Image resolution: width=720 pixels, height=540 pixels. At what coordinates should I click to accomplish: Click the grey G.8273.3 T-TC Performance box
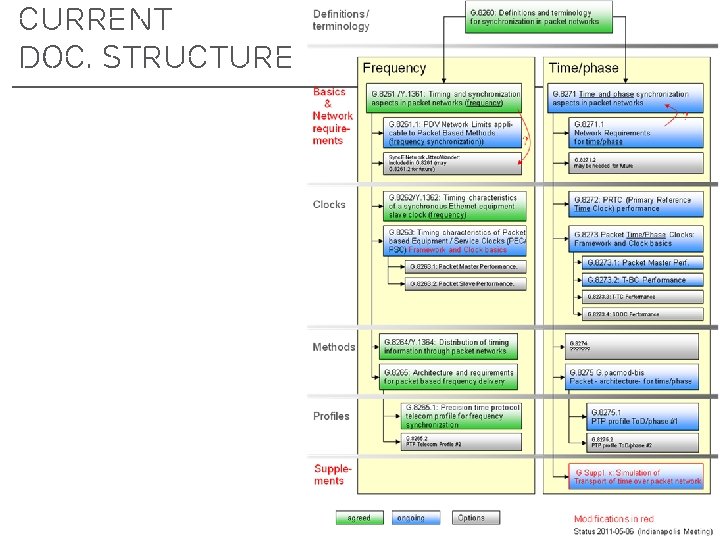(642, 297)
